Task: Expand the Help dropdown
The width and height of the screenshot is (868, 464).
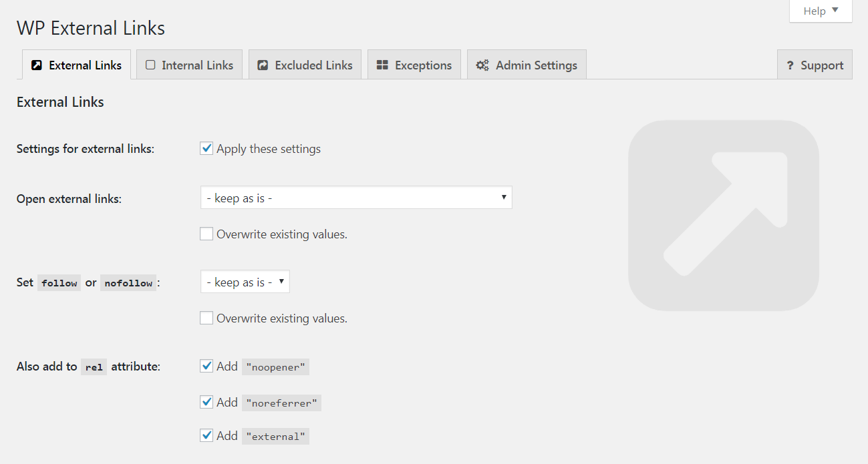Action: (821, 11)
